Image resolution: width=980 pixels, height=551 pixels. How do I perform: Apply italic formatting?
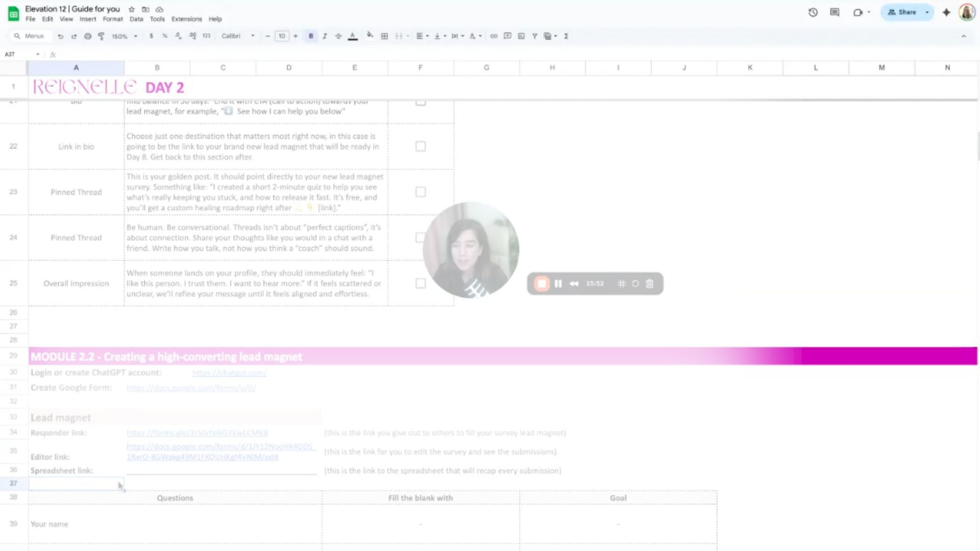325,36
